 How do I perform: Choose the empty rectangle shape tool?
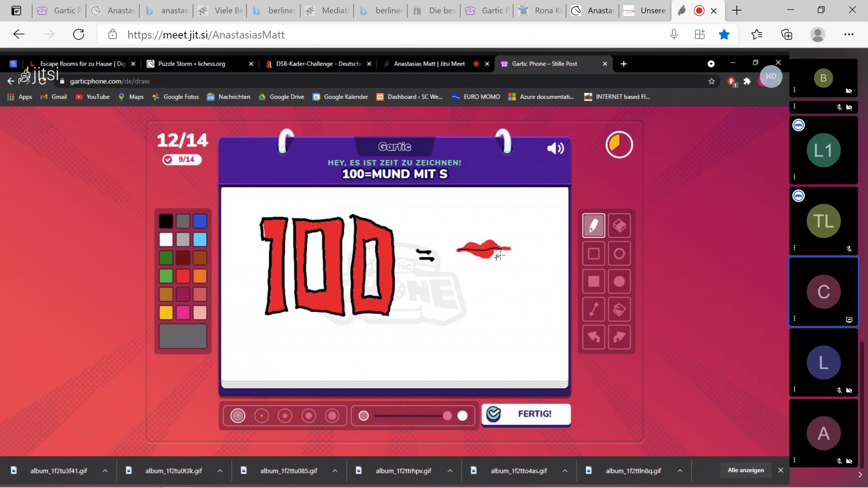tap(594, 253)
